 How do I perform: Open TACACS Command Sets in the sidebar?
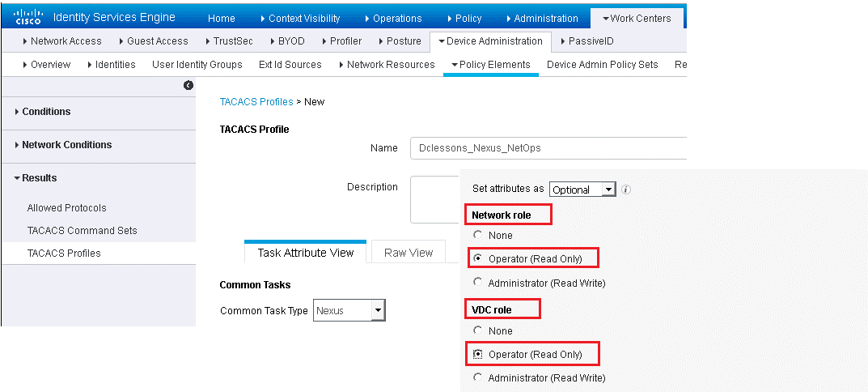(x=82, y=231)
